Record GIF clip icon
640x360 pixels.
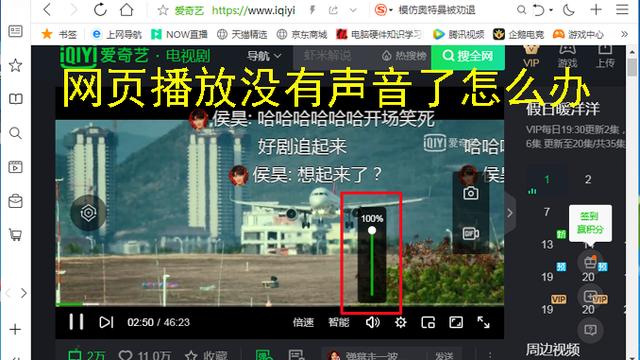click(471, 233)
